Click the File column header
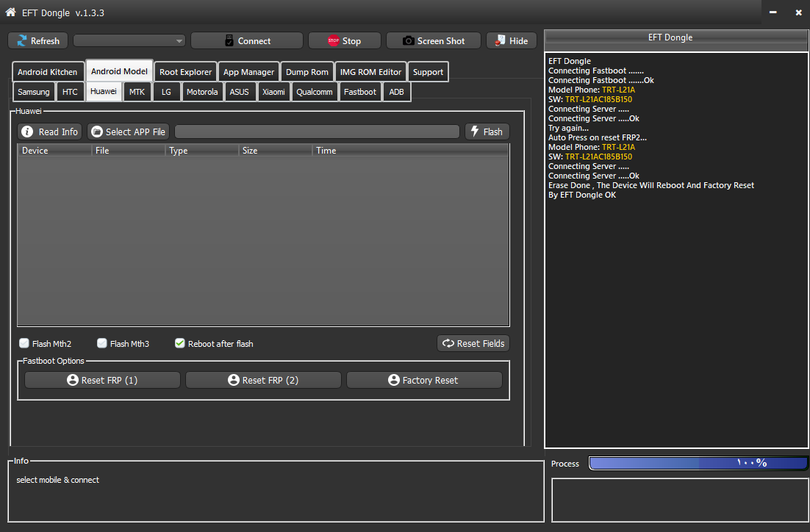 128,151
